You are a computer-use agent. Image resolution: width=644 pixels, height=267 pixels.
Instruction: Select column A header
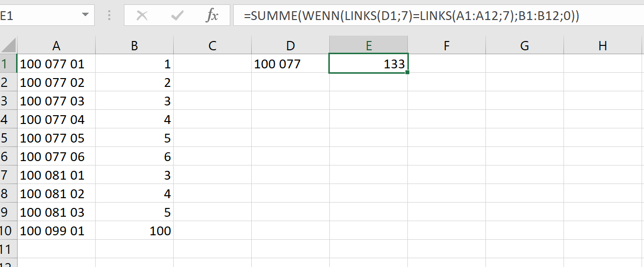click(x=57, y=46)
